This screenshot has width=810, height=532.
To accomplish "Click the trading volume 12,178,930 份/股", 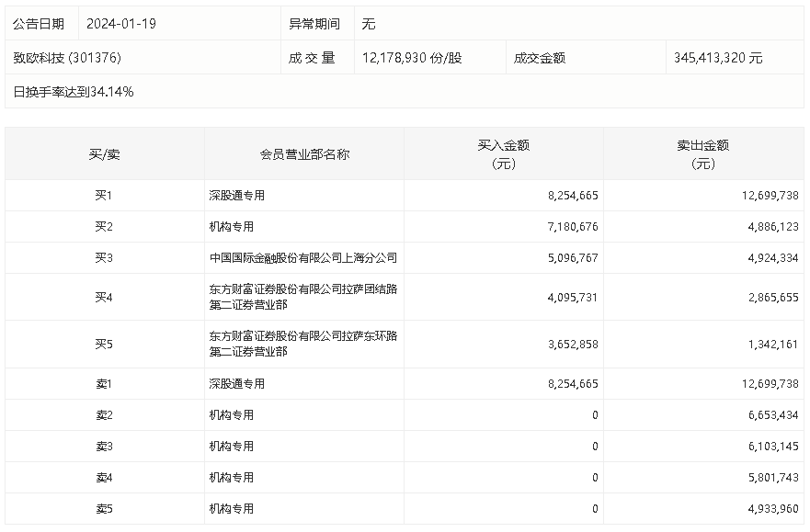I will point(412,58).
